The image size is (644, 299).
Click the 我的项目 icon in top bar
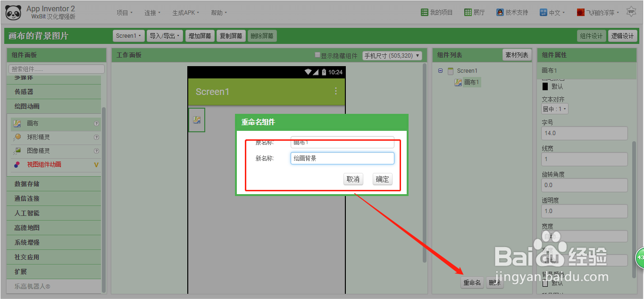click(424, 12)
